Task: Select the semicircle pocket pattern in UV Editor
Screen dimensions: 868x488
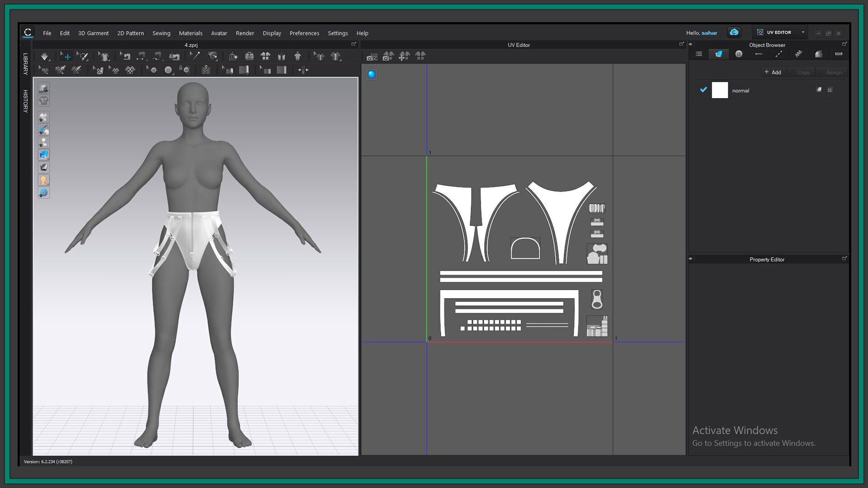Action: coord(525,248)
